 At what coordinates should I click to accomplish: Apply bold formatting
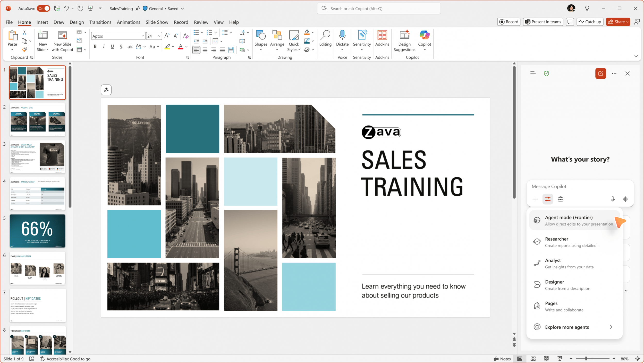pyautogui.click(x=95, y=46)
